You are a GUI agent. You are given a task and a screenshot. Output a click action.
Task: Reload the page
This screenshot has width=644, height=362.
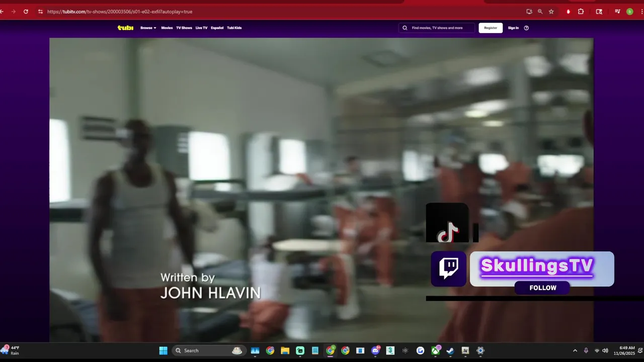[x=26, y=12]
